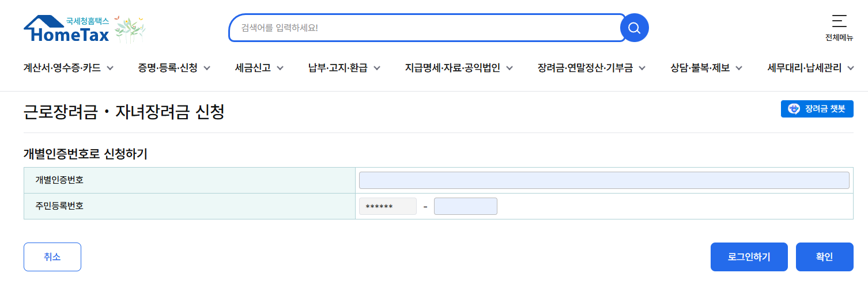Click the 확인 button
The width and height of the screenshot is (868, 303).
(x=824, y=257)
